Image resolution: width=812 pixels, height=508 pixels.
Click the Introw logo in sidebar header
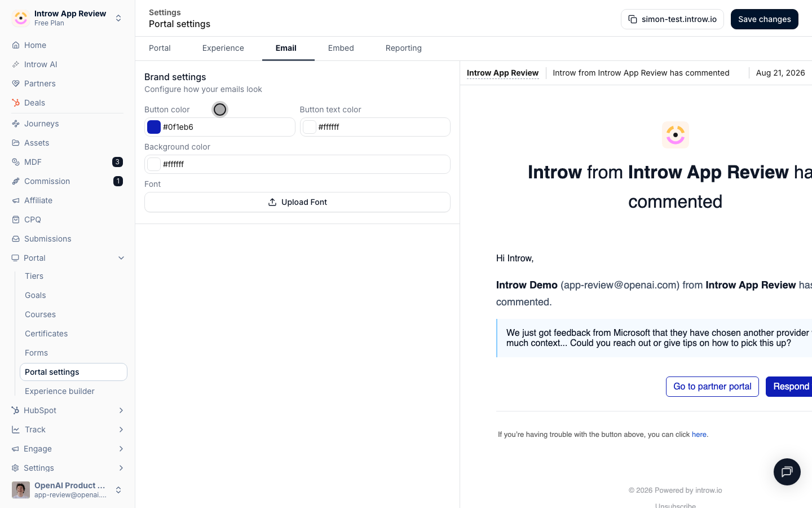click(21, 18)
